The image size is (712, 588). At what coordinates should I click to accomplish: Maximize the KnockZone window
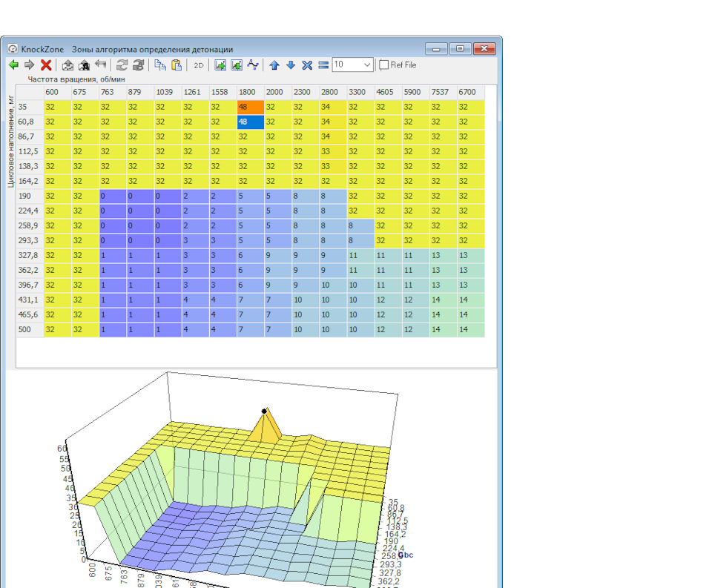460,49
